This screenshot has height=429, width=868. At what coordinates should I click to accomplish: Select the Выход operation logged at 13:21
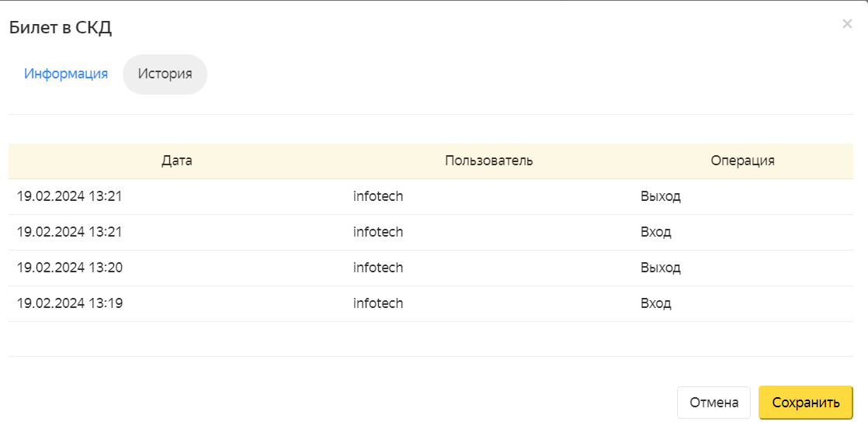pyautogui.click(x=661, y=197)
